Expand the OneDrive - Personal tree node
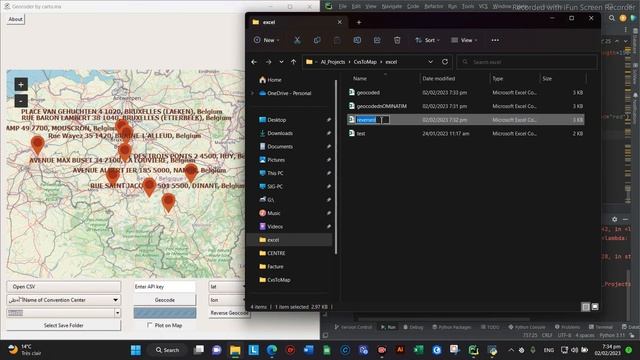The height and width of the screenshot is (360, 640). tap(252, 93)
